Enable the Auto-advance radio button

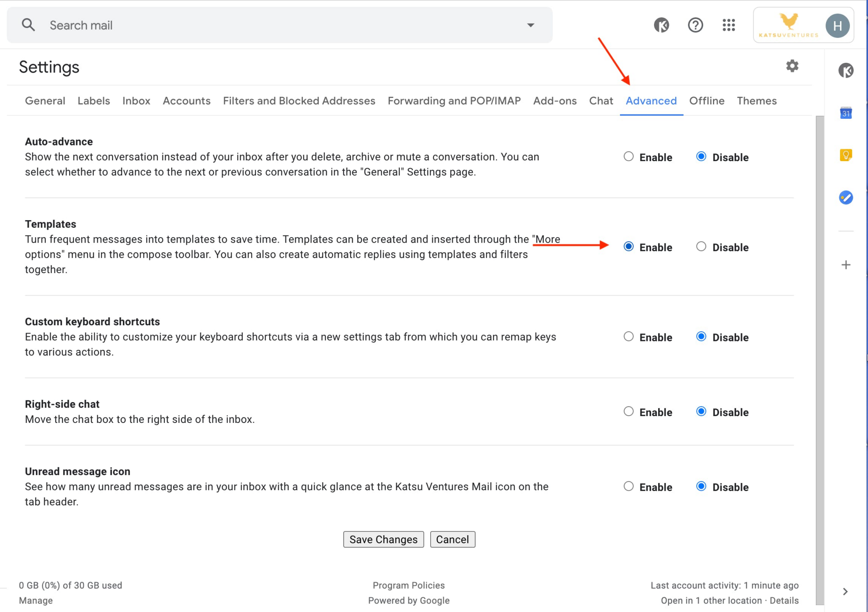pos(628,156)
